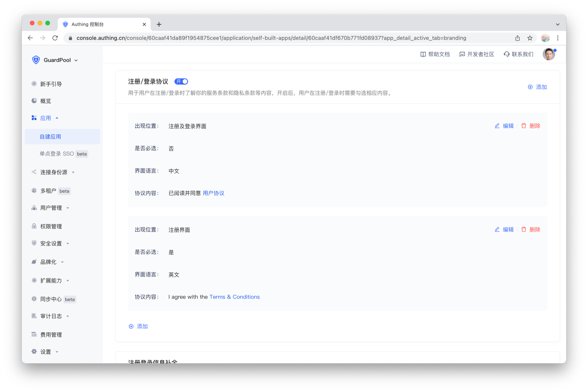Open 权限管理 in the sidebar
Screen dimensions: 588x392
point(51,226)
